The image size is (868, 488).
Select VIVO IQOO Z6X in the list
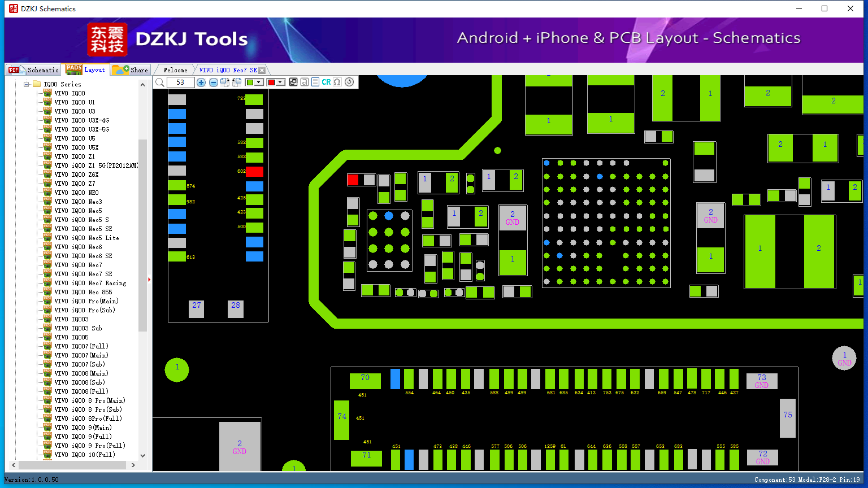click(76, 175)
